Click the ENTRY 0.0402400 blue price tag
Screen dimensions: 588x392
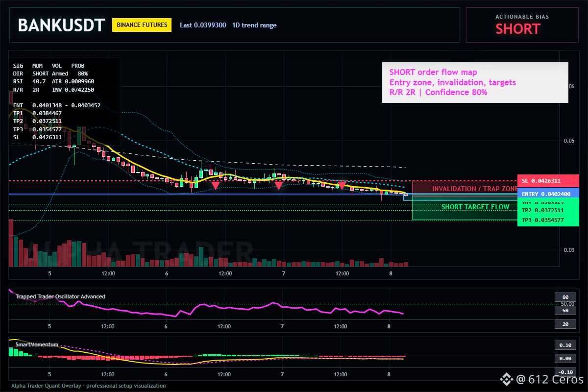[548, 194]
